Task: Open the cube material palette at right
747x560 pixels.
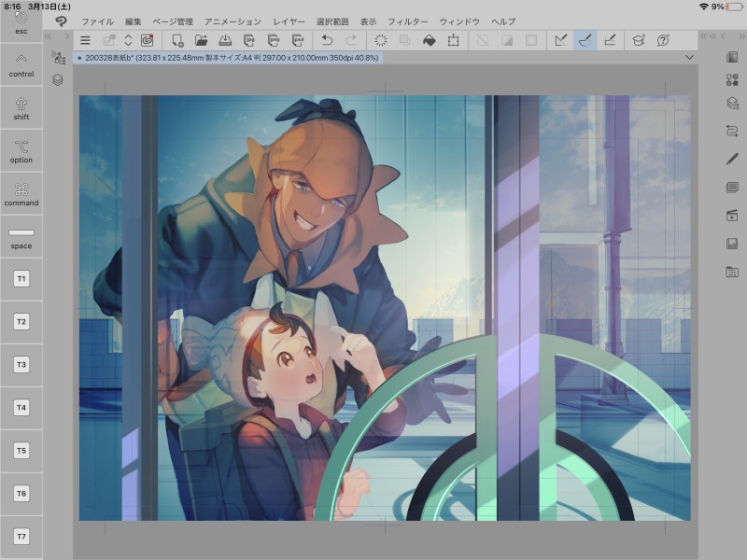Action: pos(732,57)
